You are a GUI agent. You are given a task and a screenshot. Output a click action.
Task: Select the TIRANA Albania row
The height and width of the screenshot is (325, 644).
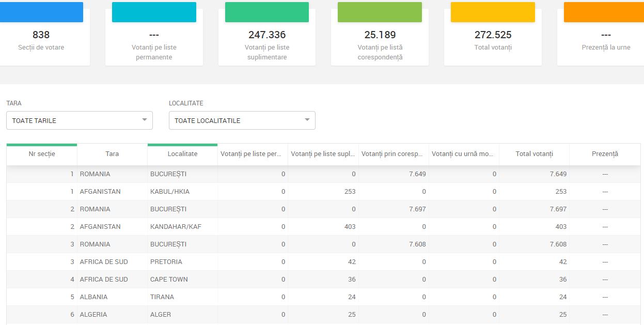[323, 297]
